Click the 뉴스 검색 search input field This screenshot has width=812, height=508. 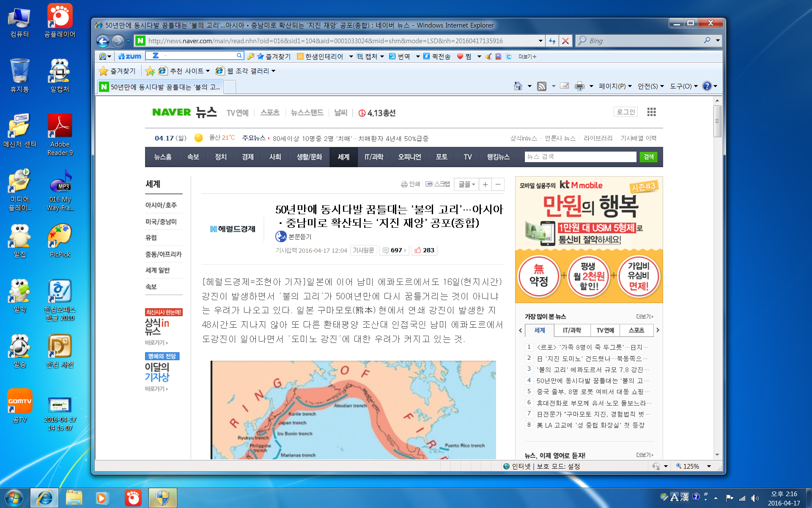pyautogui.click(x=580, y=157)
